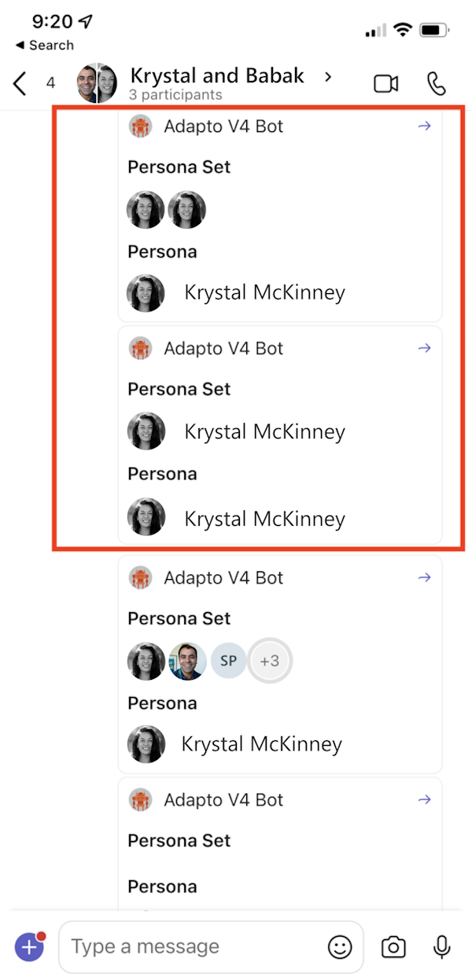Open the Krystal and Babak chat title
This screenshot has width=472, height=980.
click(217, 76)
